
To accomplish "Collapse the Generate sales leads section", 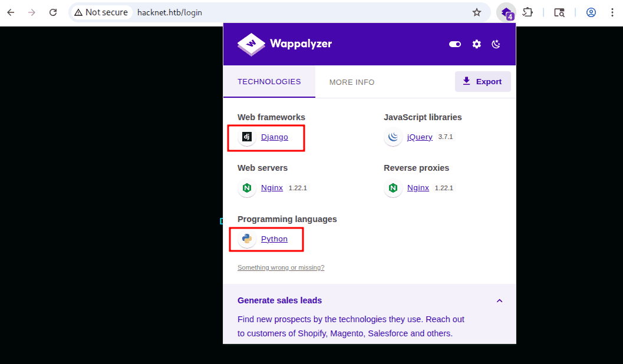I will (x=499, y=301).
